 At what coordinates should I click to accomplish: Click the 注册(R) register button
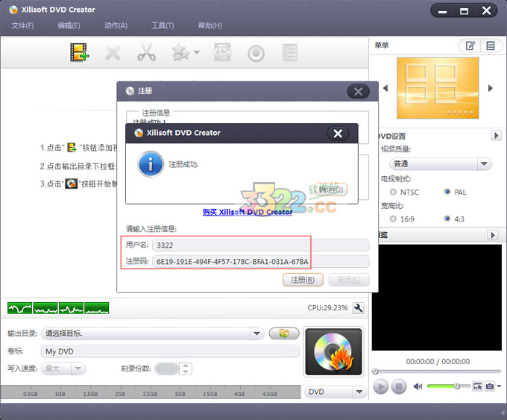303,280
